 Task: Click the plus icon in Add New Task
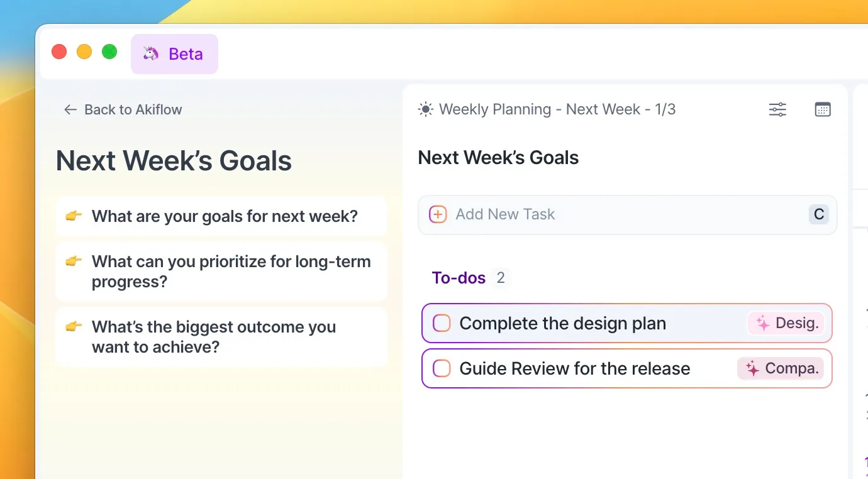438,214
